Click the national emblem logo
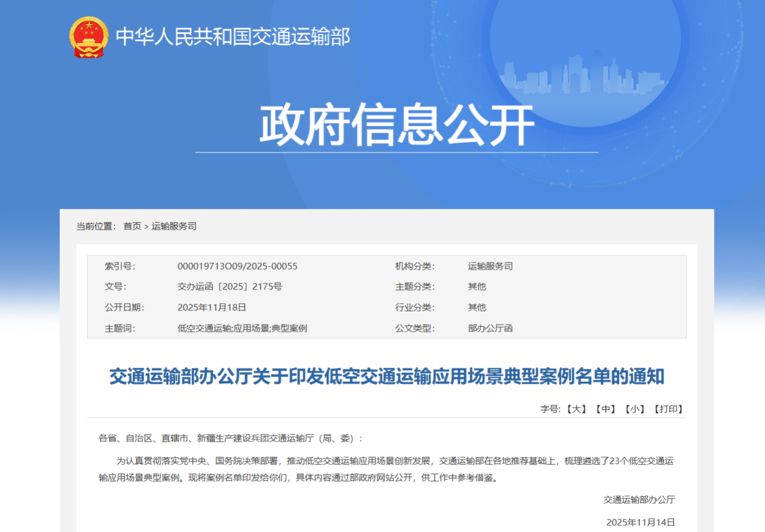This screenshot has width=765, height=532. coord(89,37)
